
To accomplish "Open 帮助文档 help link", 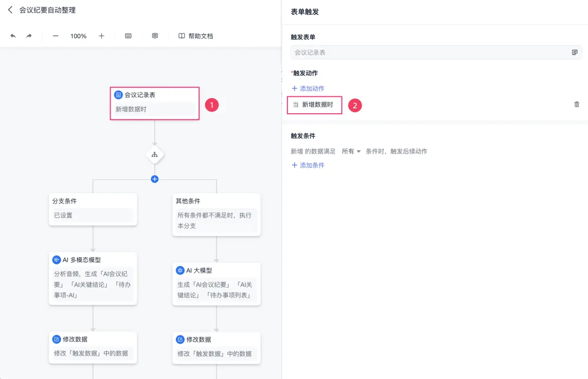I will [196, 36].
